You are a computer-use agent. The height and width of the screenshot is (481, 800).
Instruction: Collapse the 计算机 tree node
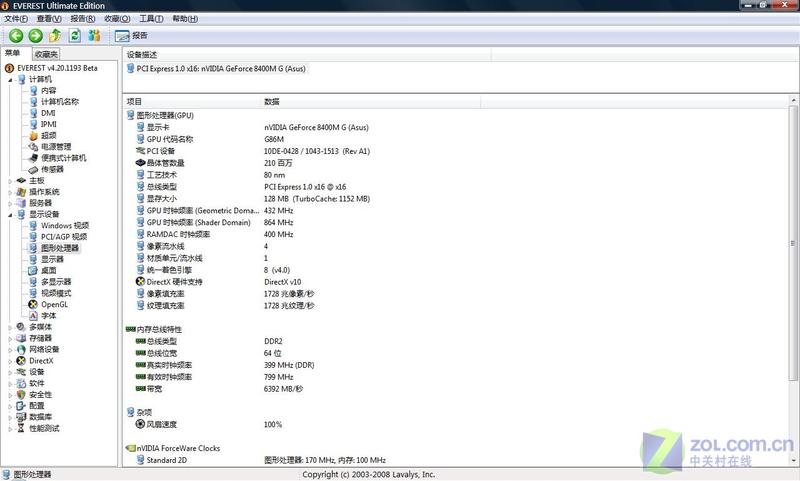(10, 80)
